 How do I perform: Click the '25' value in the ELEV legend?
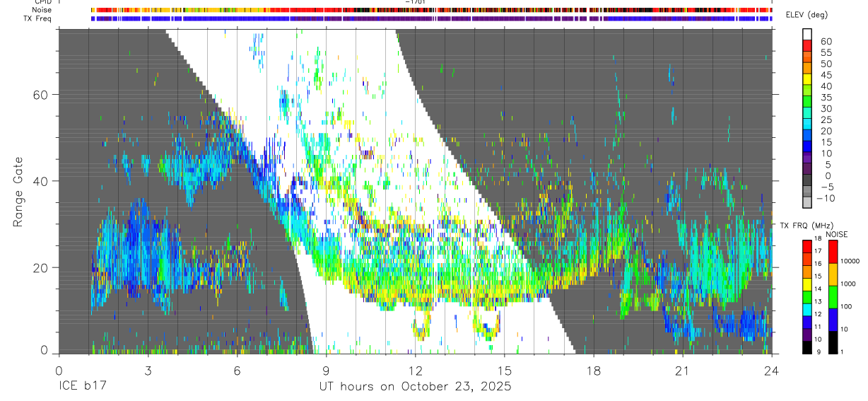point(826,120)
